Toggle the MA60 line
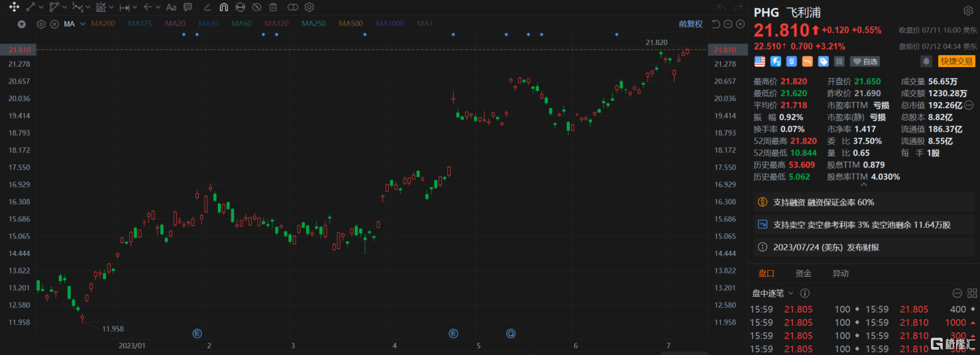The height and width of the screenshot is (355, 980). point(241,24)
